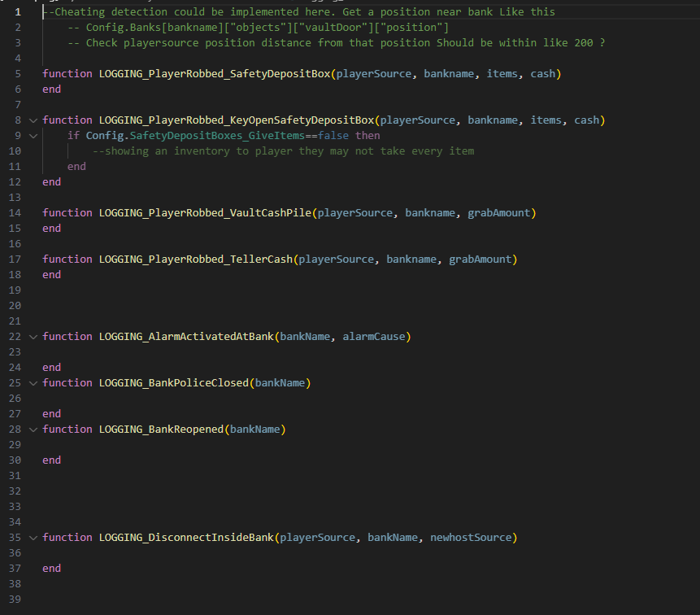Image resolution: width=700 pixels, height=615 pixels.
Task: Click the function name LOGGING_BankPoliceClosed
Action: tap(174, 383)
